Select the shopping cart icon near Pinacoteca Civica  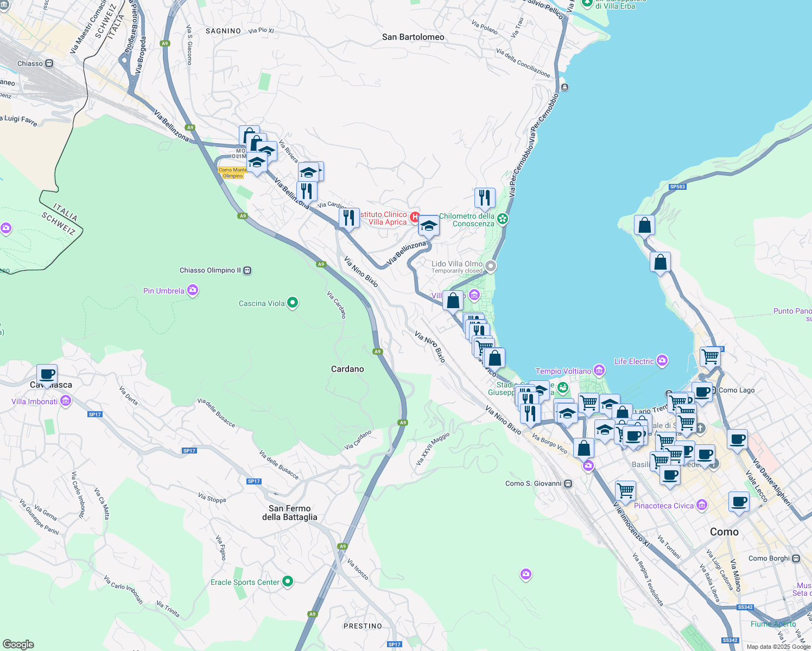pos(625,492)
